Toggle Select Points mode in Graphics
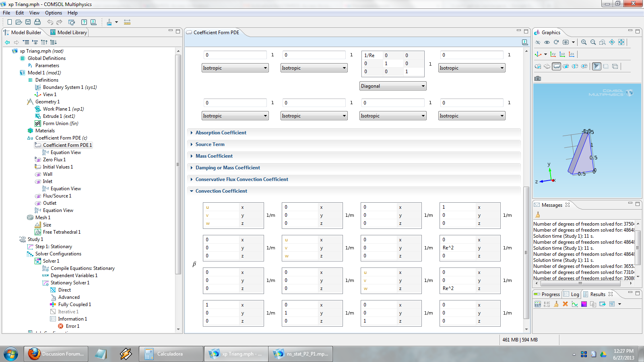 [584, 66]
